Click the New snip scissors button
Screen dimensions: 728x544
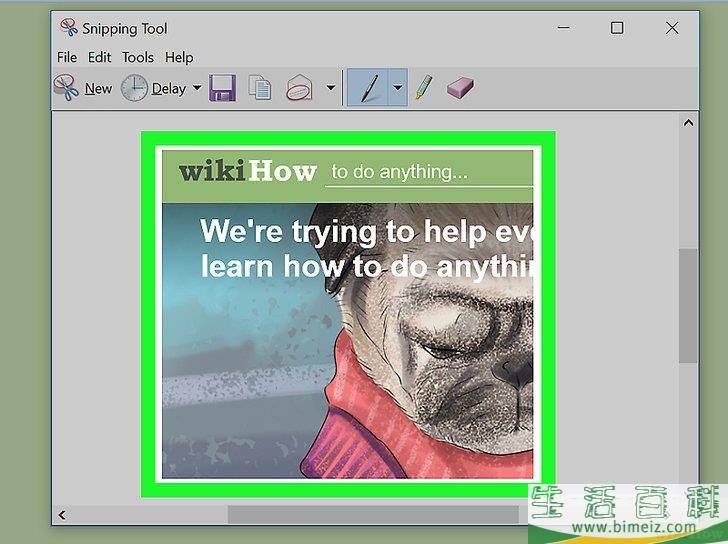[x=83, y=88]
